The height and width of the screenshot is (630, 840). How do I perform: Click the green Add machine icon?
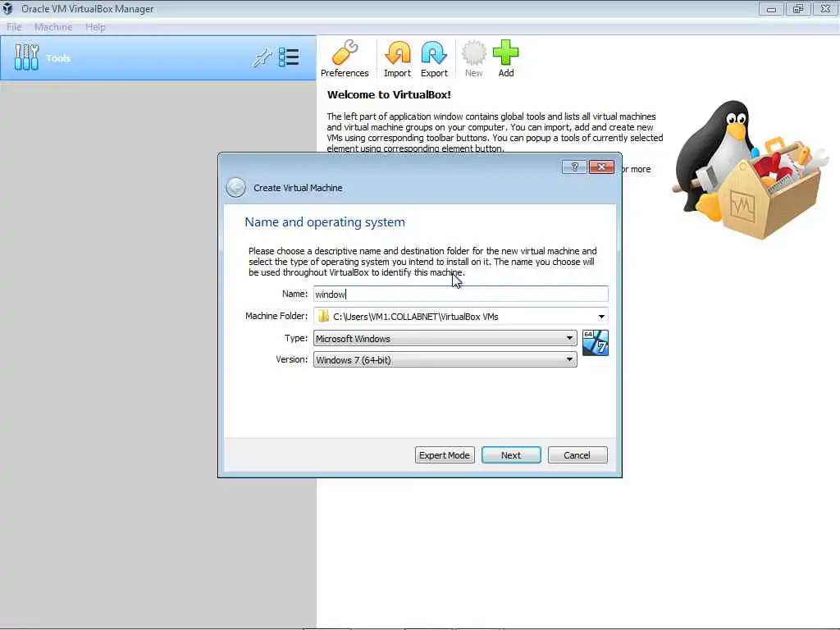tap(505, 59)
